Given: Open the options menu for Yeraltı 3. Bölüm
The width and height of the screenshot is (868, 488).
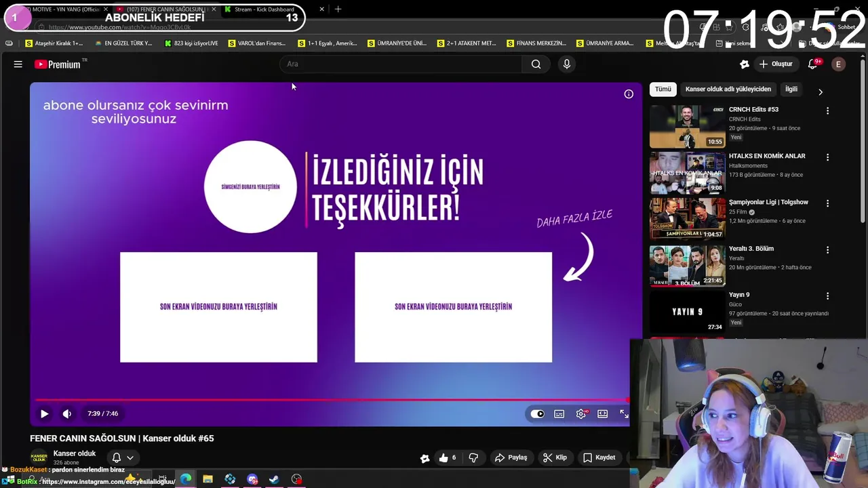Looking at the screenshot, I should [x=827, y=250].
